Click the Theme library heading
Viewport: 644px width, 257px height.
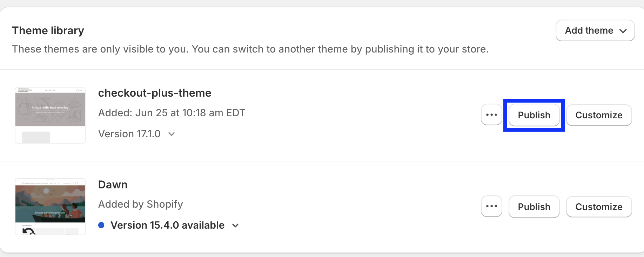pyautogui.click(x=48, y=30)
